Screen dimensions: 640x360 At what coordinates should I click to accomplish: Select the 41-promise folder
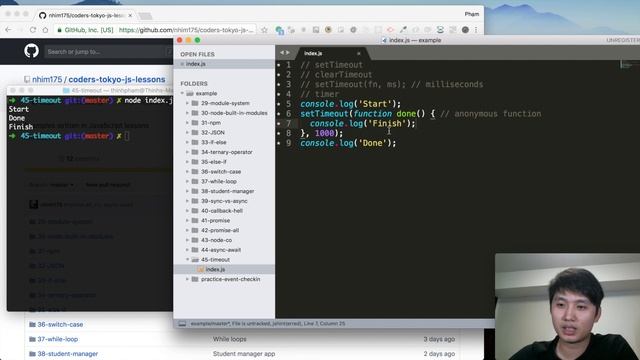[x=215, y=221]
